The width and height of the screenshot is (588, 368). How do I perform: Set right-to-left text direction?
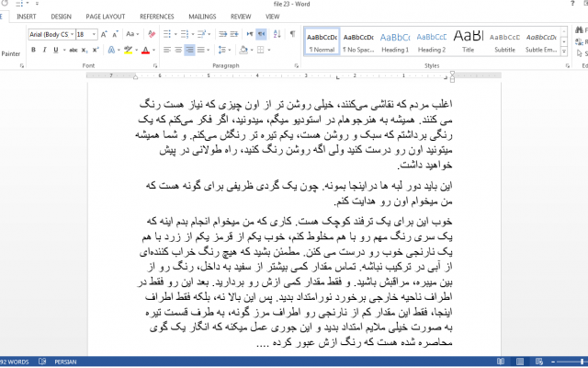261,34
